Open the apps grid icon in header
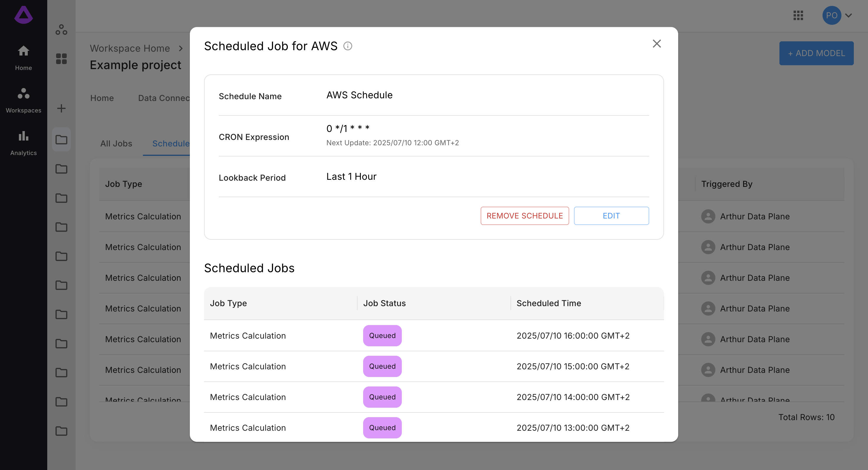This screenshot has height=470, width=868. (798, 15)
